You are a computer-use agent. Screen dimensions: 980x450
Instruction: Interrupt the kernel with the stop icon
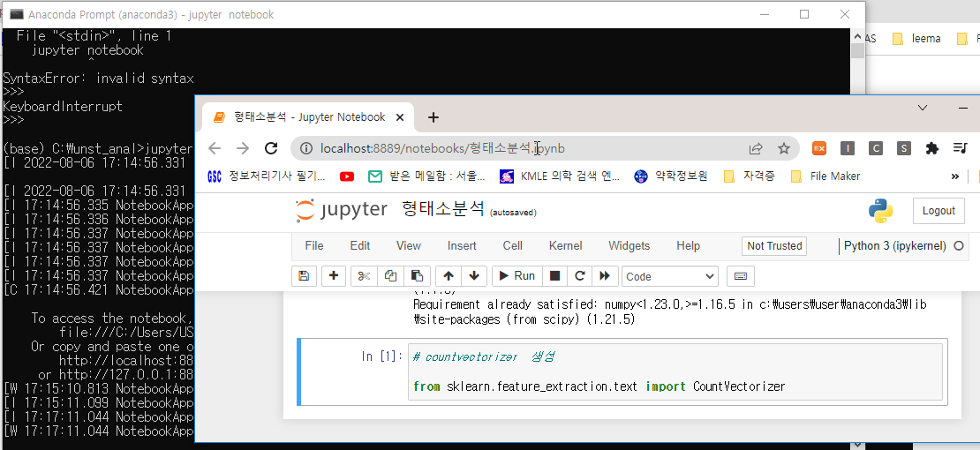click(554, 275)
